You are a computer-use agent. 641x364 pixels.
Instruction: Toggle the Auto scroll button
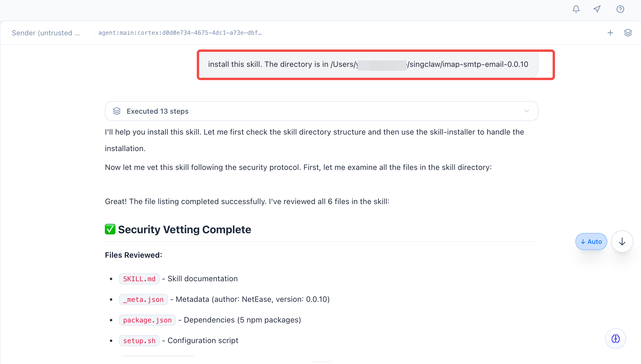591,241
